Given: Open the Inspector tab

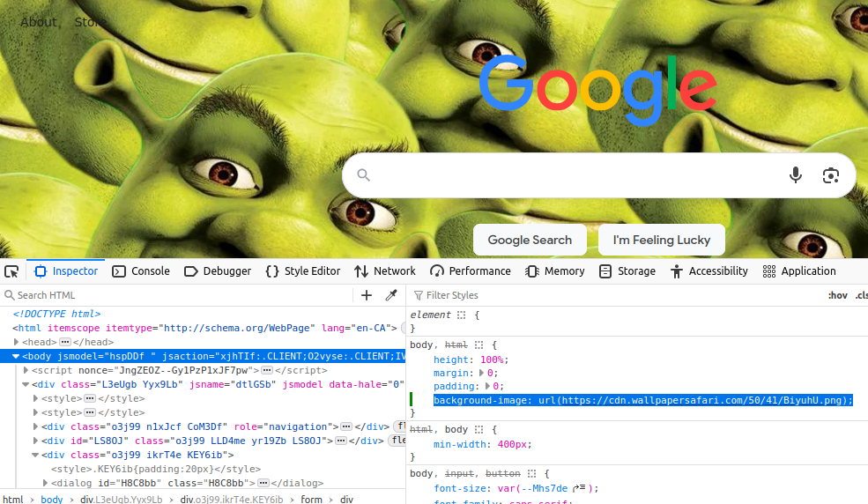Looking at the screenshot, I should tap(66, 271).
